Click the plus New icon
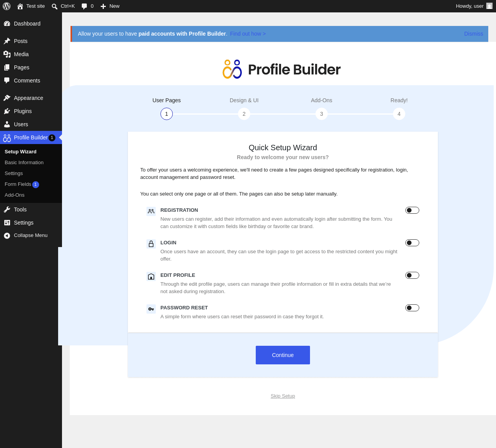 (x=103, y=6)
